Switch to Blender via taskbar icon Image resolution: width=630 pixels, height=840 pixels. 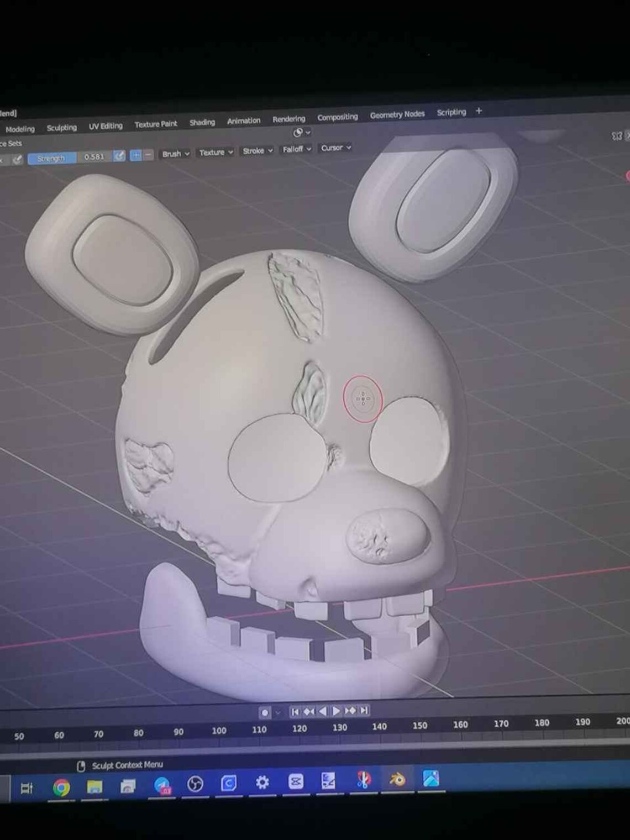click(397, 780)
